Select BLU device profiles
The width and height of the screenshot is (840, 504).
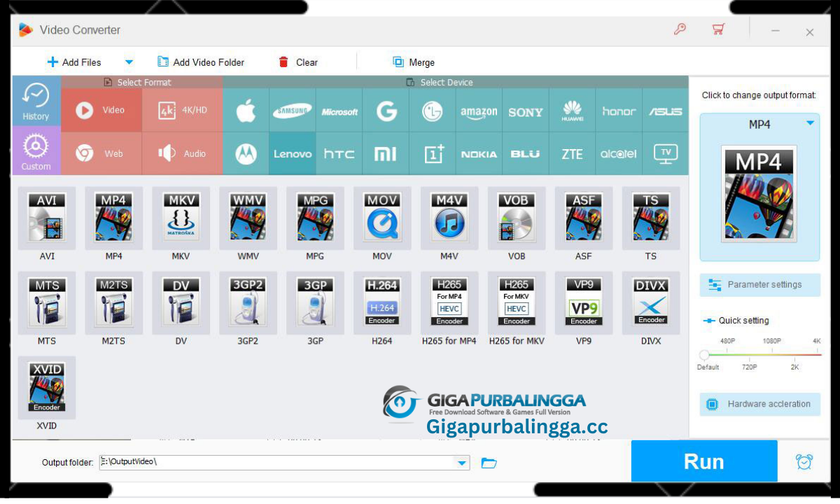[x=526, y=153]
